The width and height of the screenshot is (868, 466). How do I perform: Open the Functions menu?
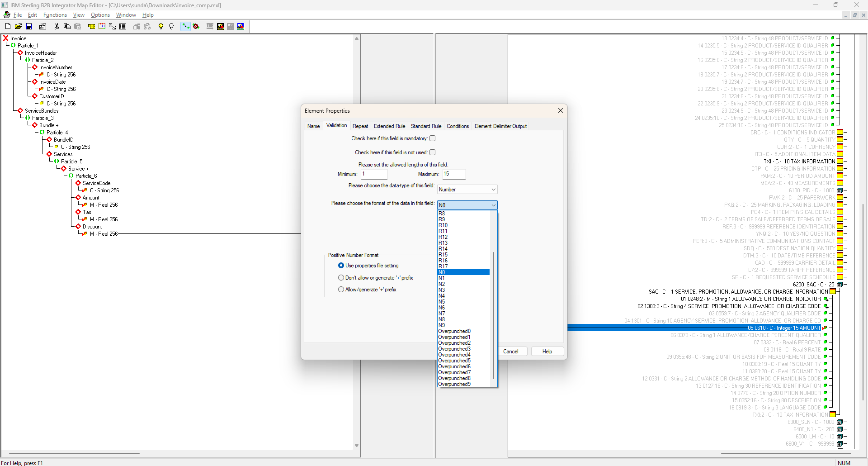point(55,15)
